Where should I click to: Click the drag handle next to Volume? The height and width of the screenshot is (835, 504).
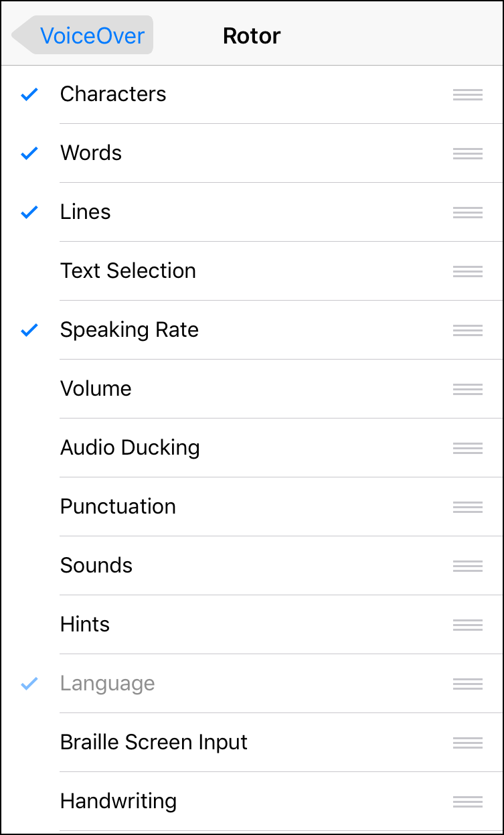(x=467, y=389)
